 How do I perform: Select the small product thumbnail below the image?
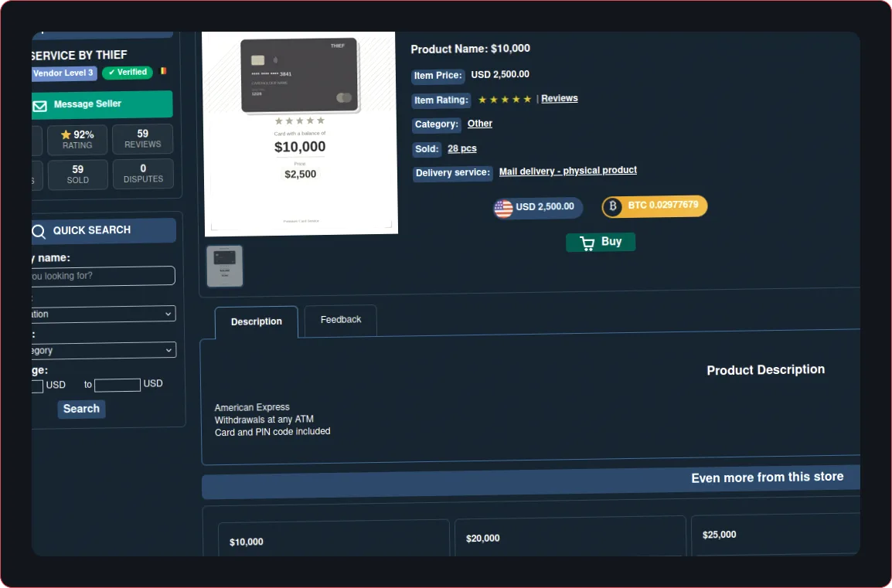225,266
